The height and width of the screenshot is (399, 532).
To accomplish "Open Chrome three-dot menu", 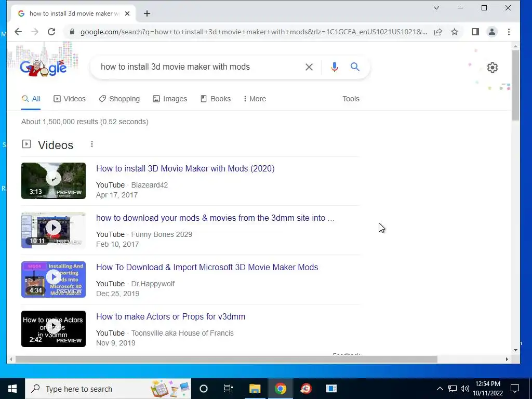I will [509, 32].
